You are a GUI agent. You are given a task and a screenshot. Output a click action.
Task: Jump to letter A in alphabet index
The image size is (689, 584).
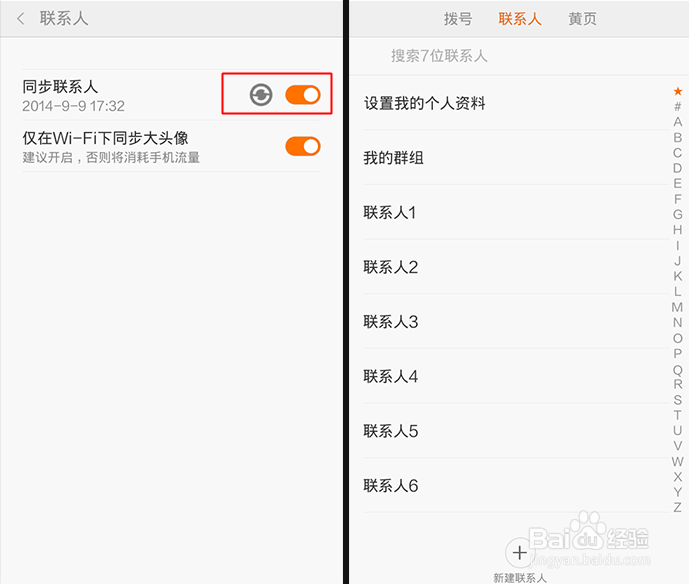(678, 122)
